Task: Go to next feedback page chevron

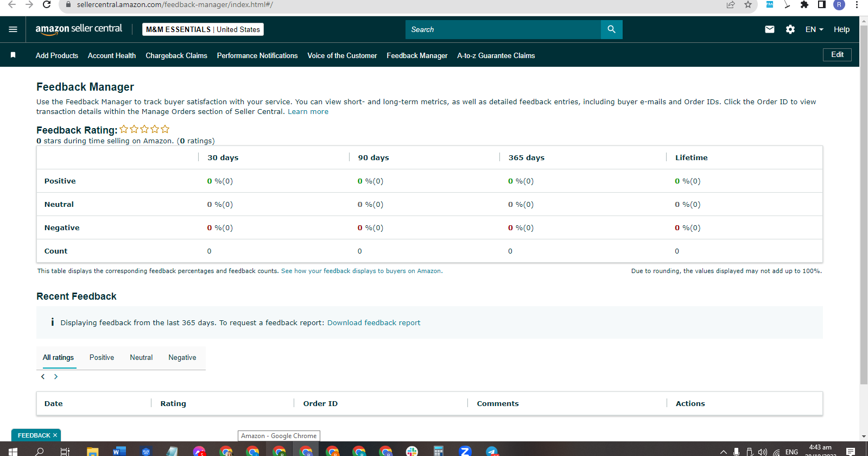Action: 56,377
